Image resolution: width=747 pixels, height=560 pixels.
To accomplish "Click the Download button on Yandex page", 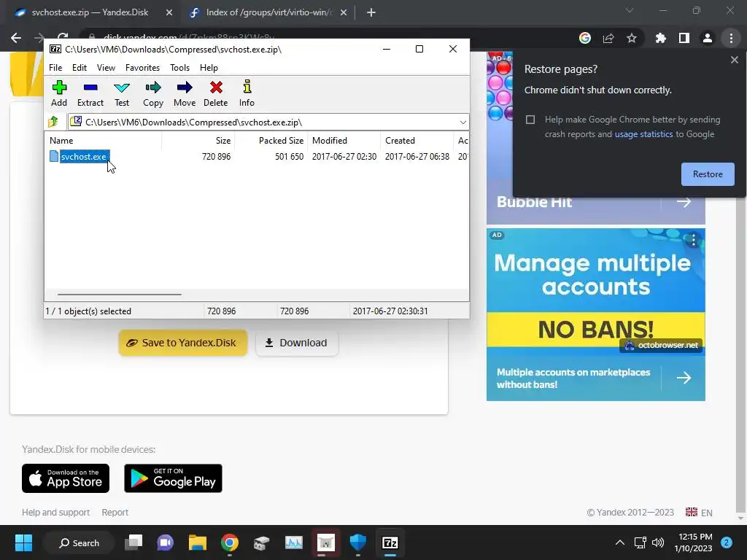I will coord(297,343).
